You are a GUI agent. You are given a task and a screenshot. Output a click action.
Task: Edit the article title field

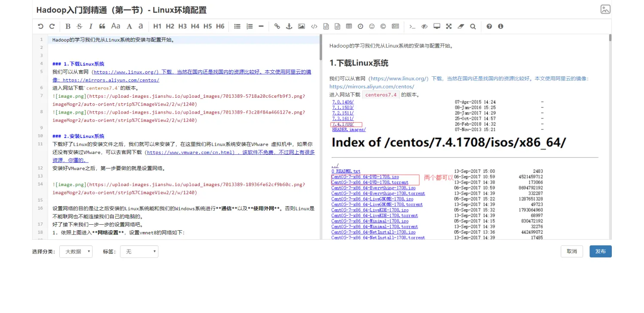(x=316, y=10)
